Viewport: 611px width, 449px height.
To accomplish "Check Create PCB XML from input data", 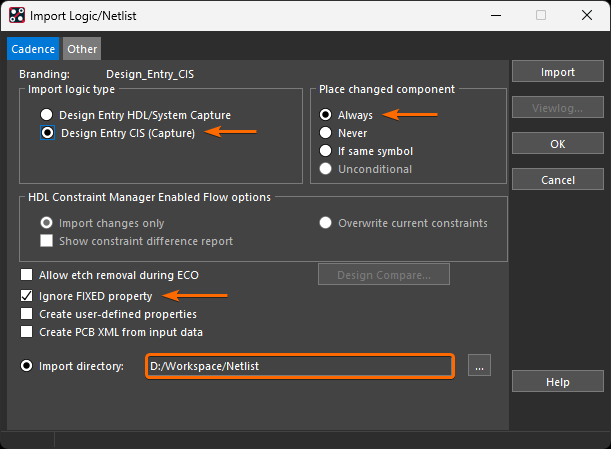I will [x=28, y=332].
